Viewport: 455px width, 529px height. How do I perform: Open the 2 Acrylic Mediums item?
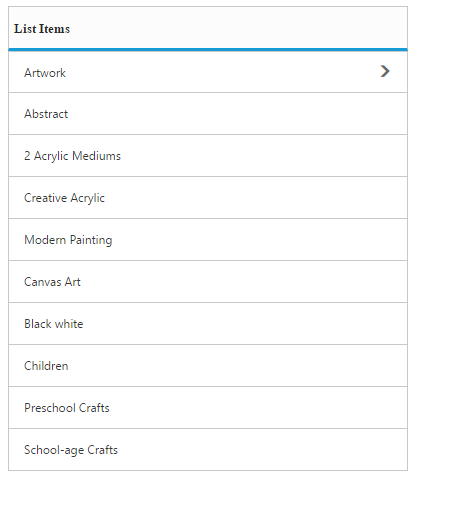(208, 156)
